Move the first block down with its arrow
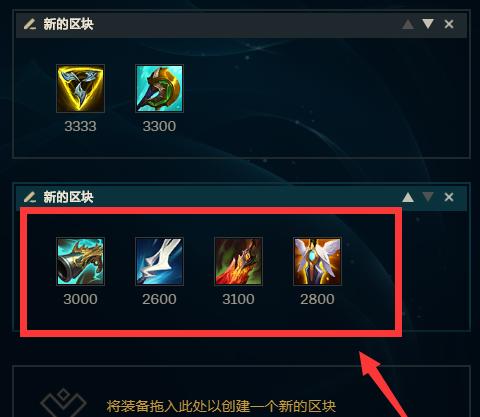The image size is (480, 417). click(x=428, y=24)
